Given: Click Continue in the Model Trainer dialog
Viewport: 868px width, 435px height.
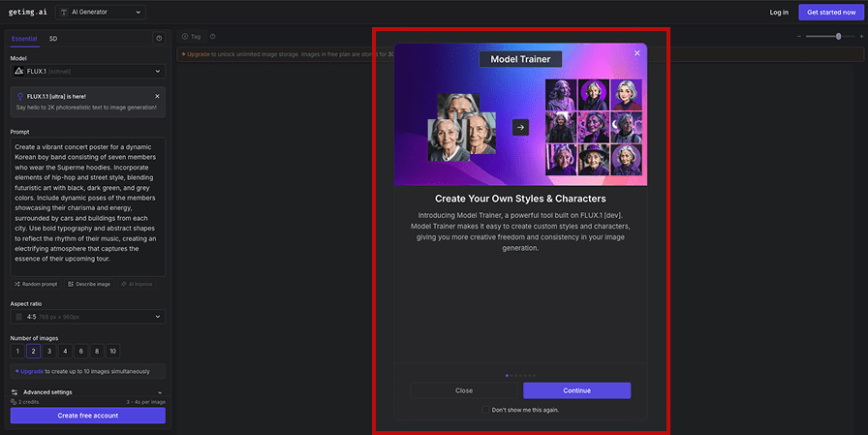Looking at the screenshot, I should pos(576,390).
